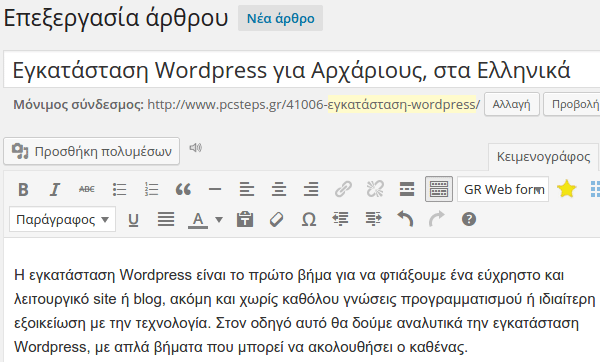This screenshot has width=600, height=362.
Task: Insert special character Omega
Action: pyautogui.click(x=309, y=220)
